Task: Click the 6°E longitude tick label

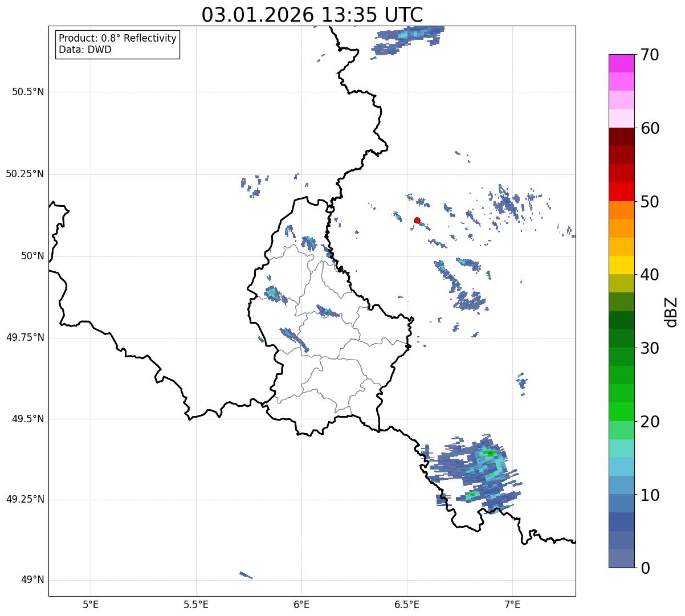Action: pyautogui.click(x=301, y=605)
